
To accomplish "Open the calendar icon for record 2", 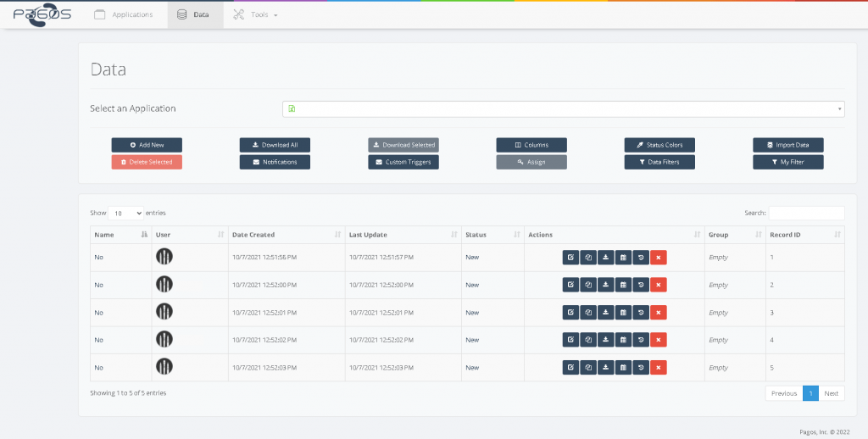I will [x=623, y=285].
